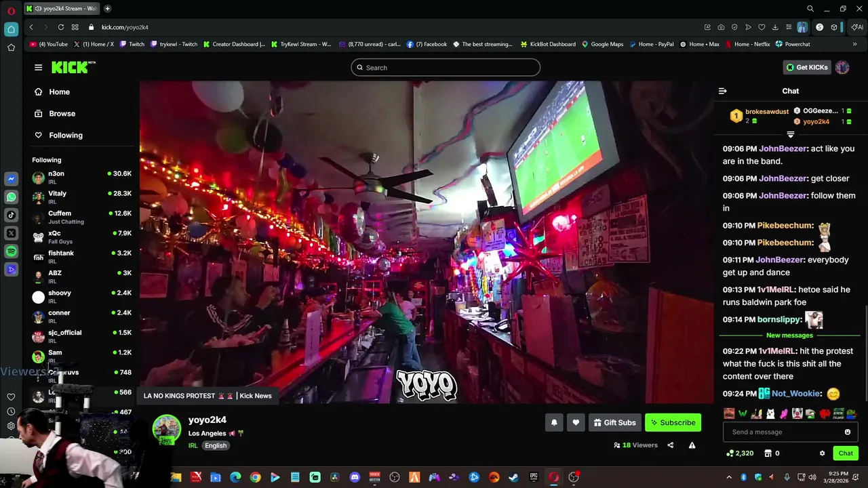Open the Powerchat bookmark
This screenshot has height=488, width=868.
tap(793, 44)
